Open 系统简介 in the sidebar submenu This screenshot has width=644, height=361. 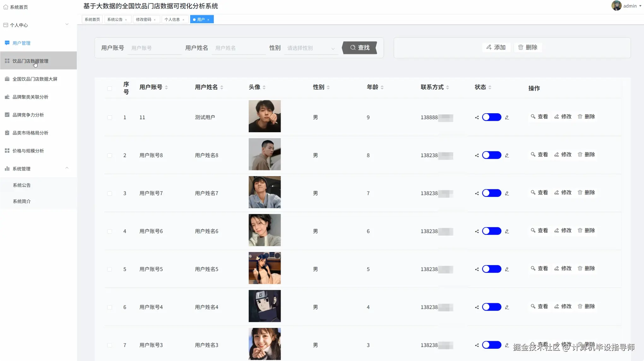tap(22, 201)
